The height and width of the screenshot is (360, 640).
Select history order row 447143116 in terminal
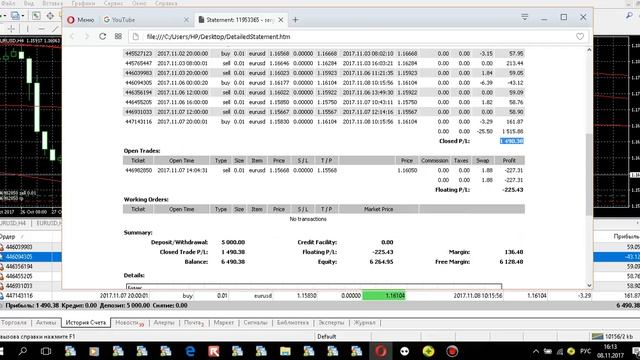[x=320, y=296]
